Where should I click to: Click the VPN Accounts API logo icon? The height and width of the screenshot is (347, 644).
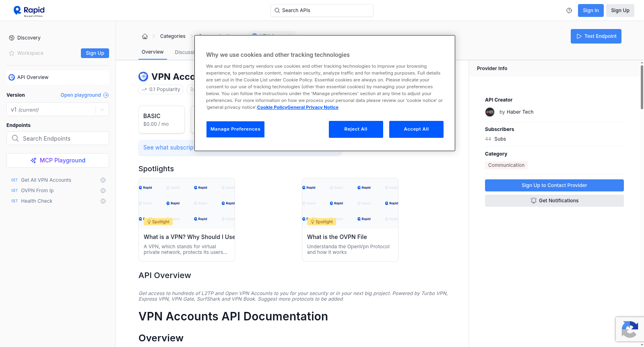click(143, 77)
